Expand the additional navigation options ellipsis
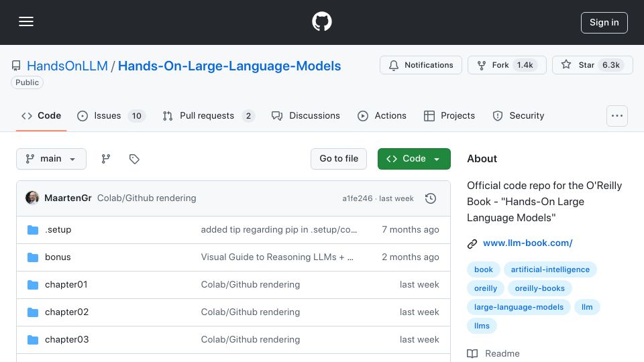The image size is (644, 362). (x=617, y=116)
